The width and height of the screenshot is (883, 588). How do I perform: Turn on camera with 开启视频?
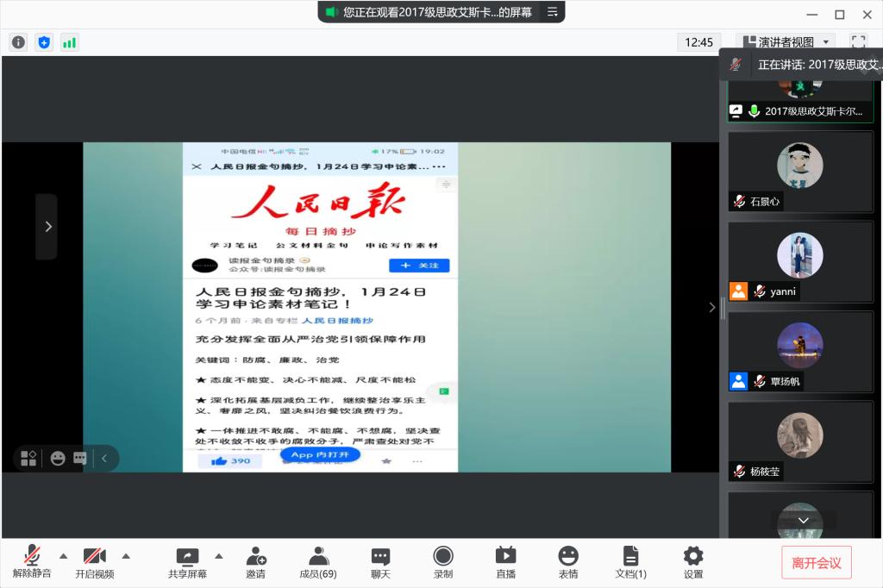point(94,562)
